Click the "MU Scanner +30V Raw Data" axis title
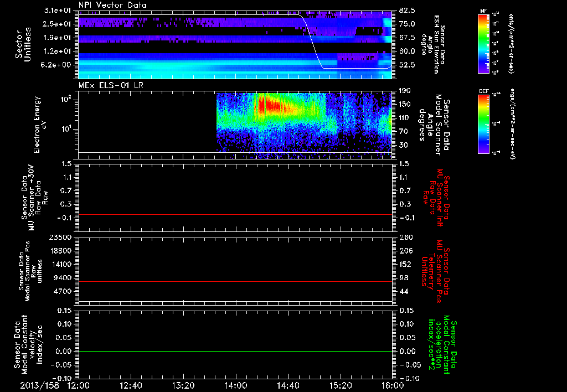Viewport: 567px width, 392px height. tap(34, 198)
